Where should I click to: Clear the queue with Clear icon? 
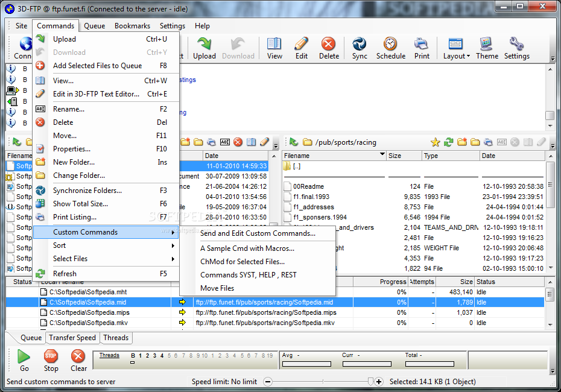click(78, 361)
